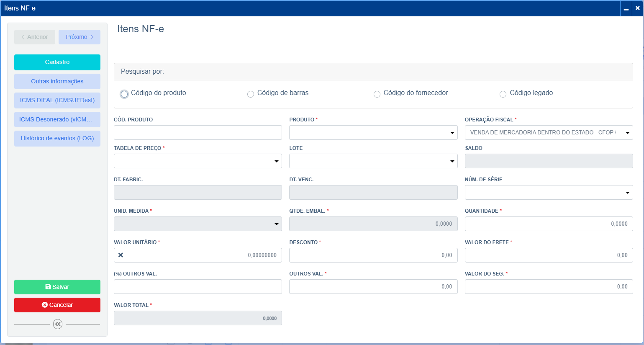This screenshot has width=644, height=345.
Task: Select the Cadastro section in the sidebar
Action: (57, 62)
